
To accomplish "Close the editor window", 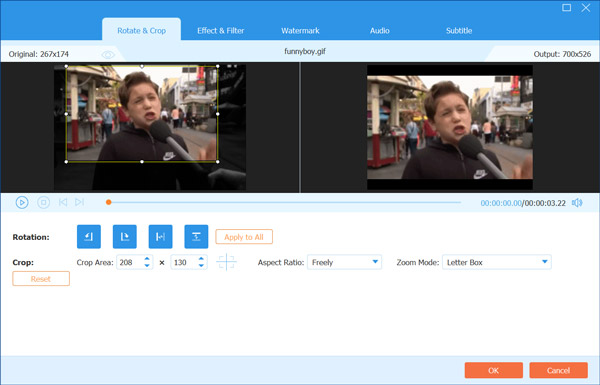I will point(585,8).
